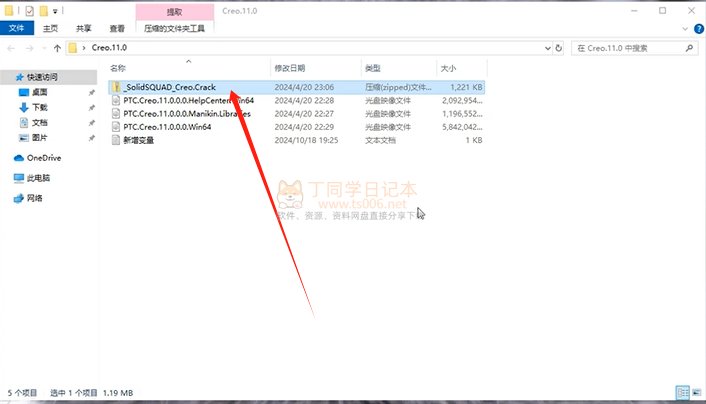Click the disc image icon of PTC.Creo.11.0.0.0.Win64

click(x=116, y=127)
